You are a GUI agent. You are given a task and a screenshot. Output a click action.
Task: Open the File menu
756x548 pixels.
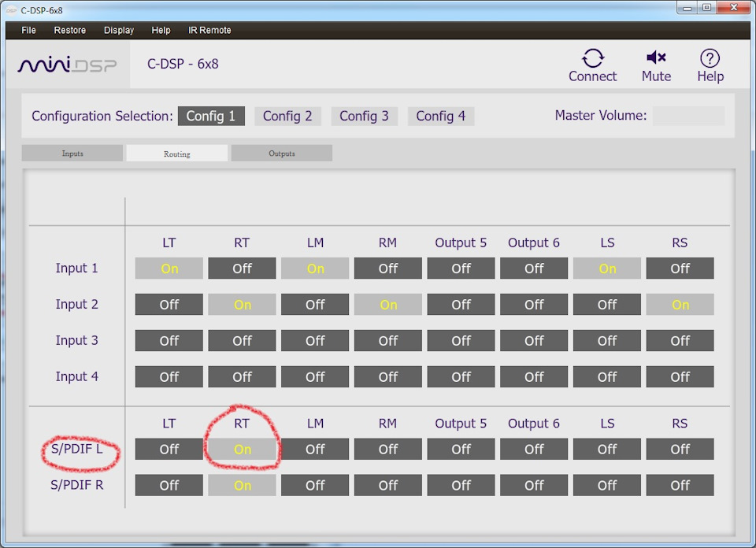[28, 30]
